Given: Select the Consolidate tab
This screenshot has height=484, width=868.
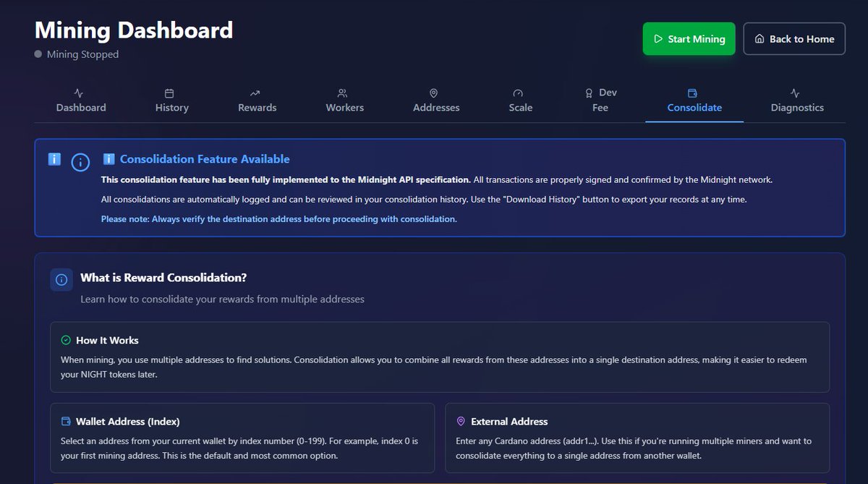Looking at the screenshot, I should click(x=694, y=101).
